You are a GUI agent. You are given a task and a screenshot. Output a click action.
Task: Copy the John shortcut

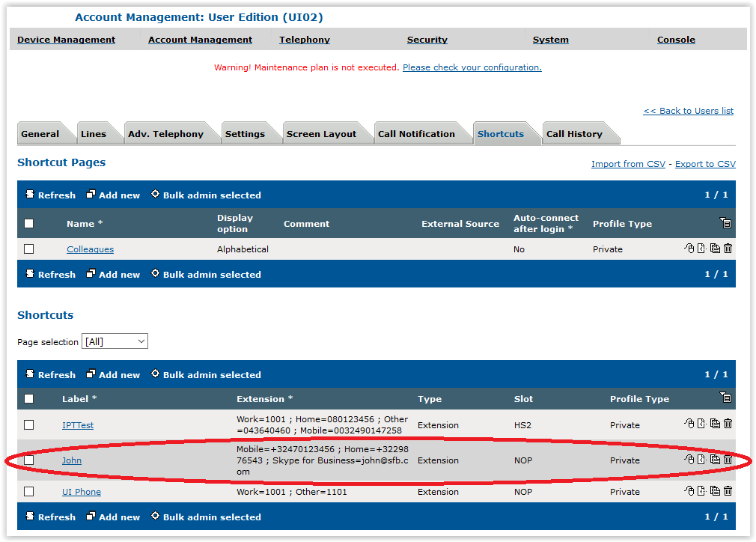[715, 460]
